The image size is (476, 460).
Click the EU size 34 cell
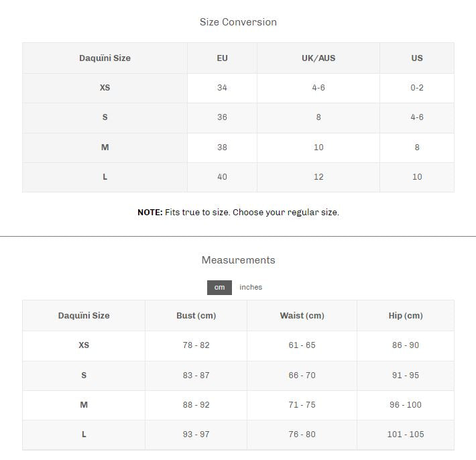(x=222, y=88)
